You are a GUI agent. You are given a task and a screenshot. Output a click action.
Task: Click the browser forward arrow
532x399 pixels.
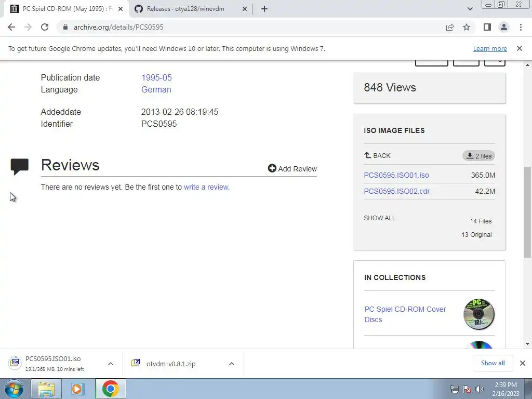point(28,27)
